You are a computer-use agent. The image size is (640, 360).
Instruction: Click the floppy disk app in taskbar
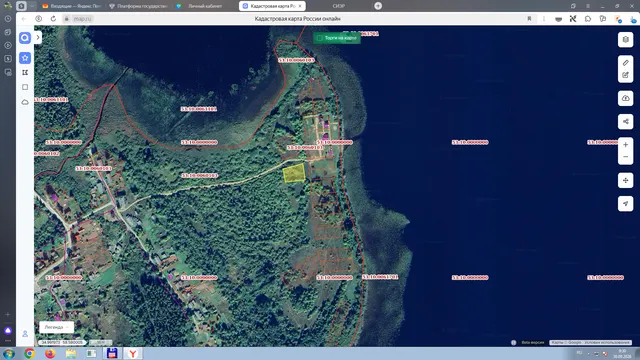tap(112, 353)
